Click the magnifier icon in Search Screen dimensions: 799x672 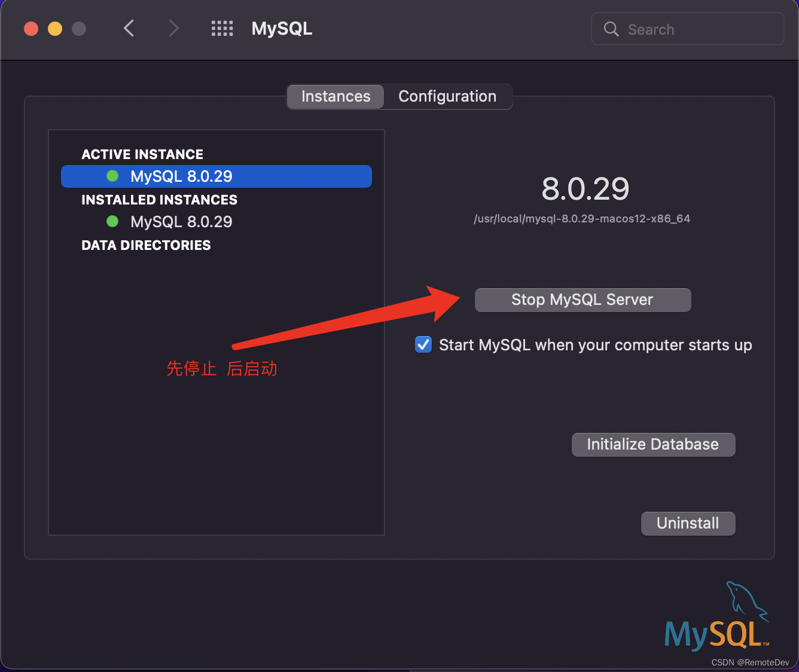(611, 29)
